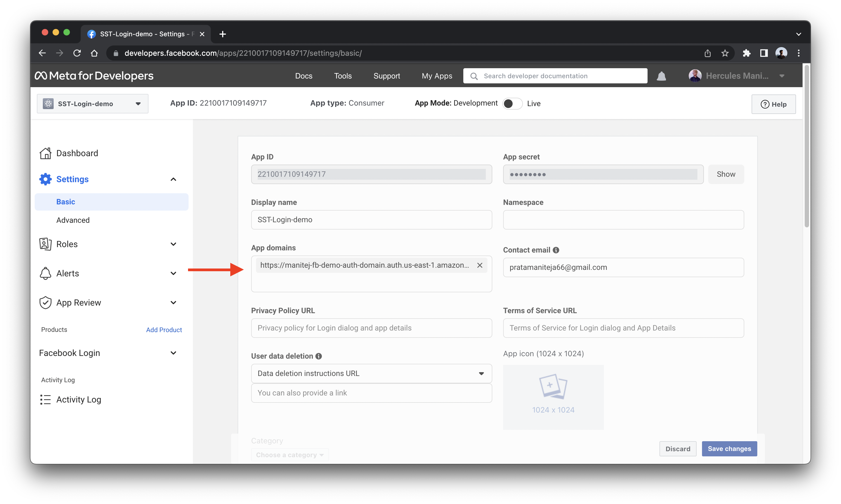Viewport: 841px width, 504px height.
Task: Open the Tools menu
Action: pos(343,76)
